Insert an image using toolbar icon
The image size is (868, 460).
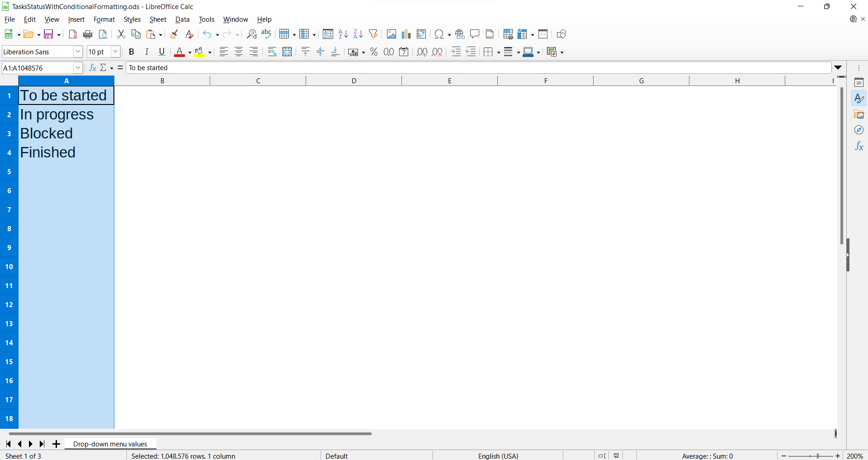[392, 34]
